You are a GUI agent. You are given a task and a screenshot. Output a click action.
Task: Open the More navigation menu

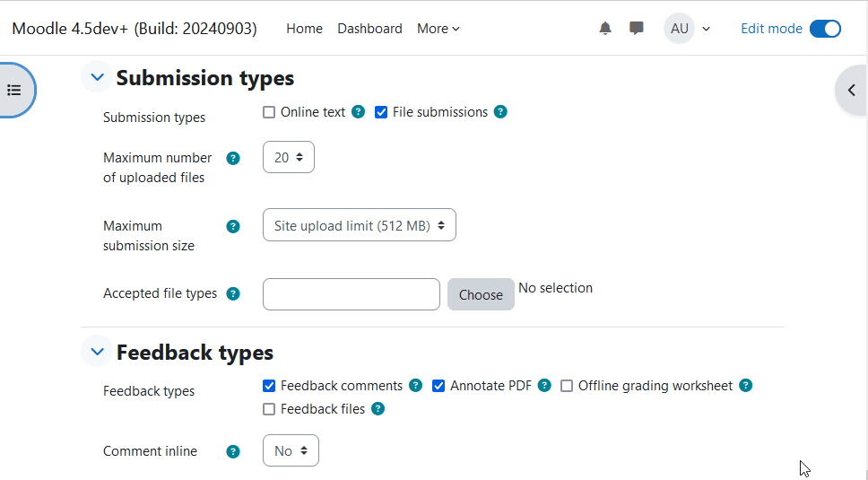click(438, 29)
